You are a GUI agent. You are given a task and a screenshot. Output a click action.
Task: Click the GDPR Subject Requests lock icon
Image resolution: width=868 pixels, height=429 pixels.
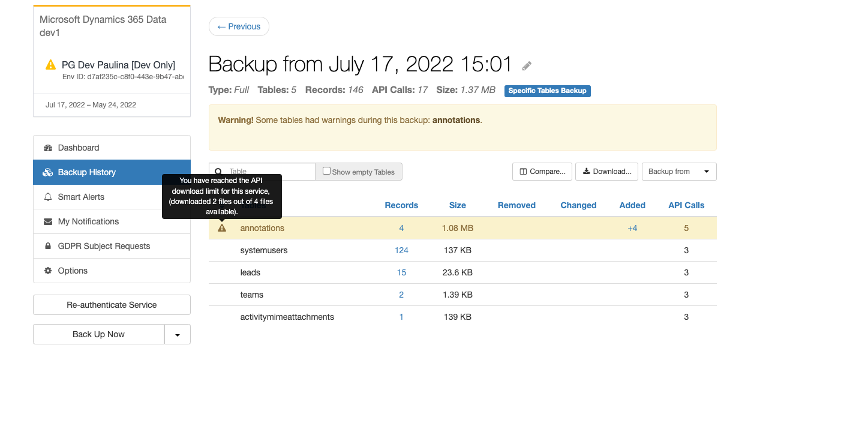(x=47, y=246)
